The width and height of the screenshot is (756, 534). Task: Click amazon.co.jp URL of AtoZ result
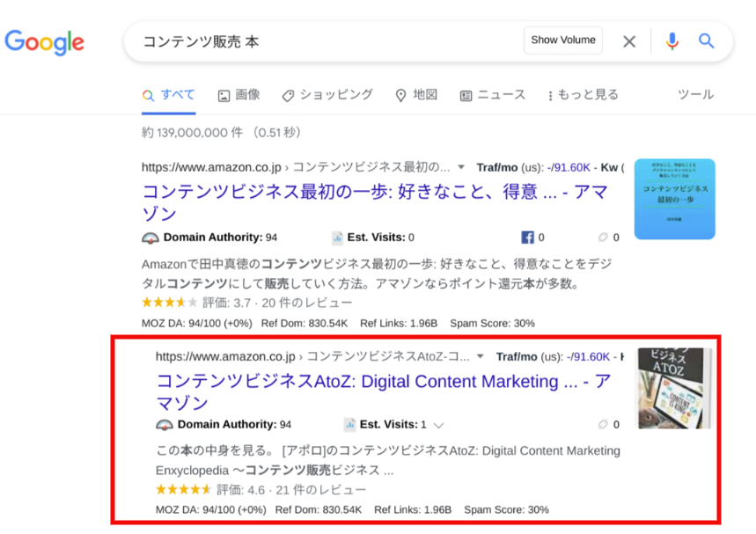pos(225,356)
